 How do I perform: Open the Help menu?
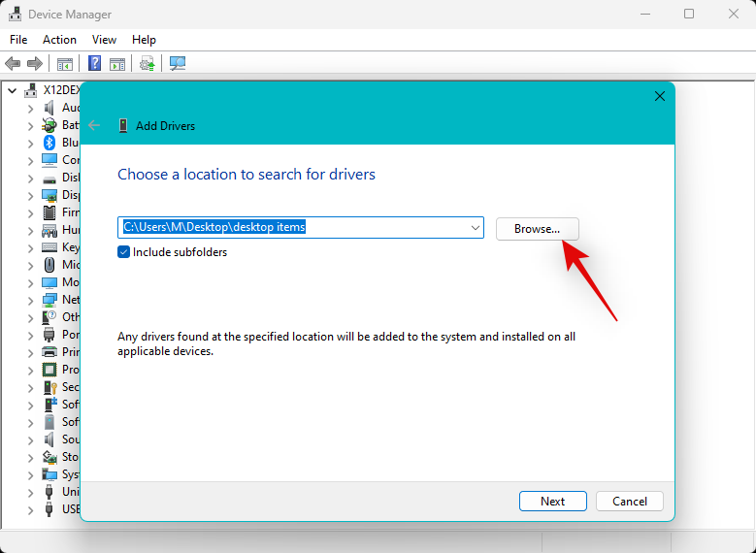point(144,40)
